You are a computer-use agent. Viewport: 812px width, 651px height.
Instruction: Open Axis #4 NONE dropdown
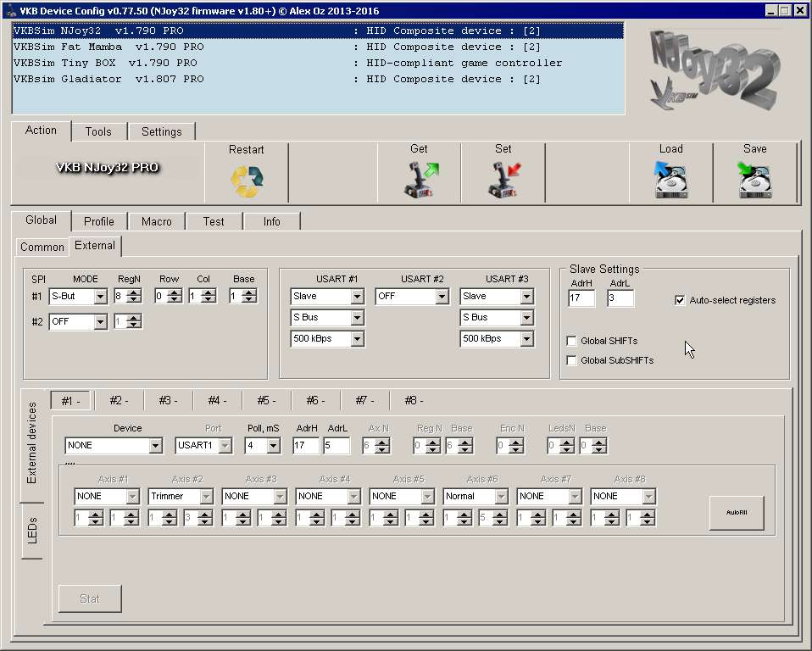tap(328, 496)
